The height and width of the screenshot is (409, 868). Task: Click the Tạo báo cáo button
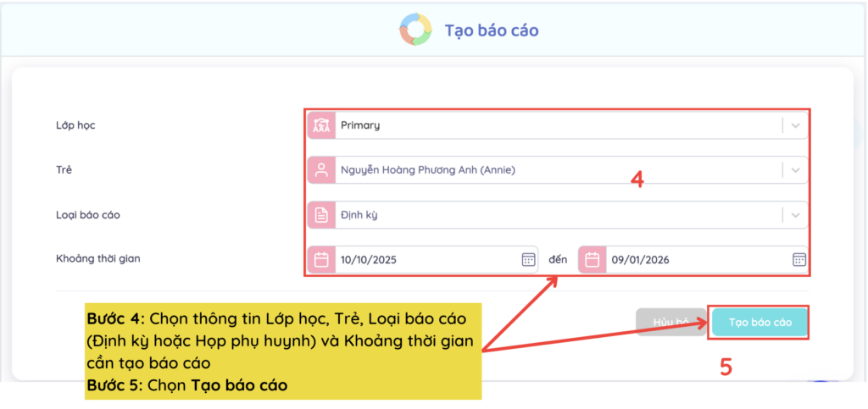point(759,323)
